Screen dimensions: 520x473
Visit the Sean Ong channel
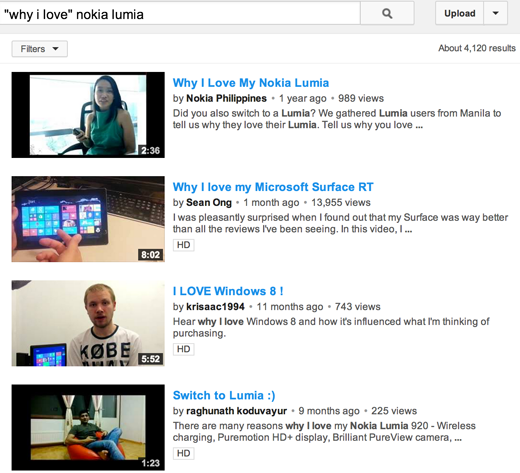[209, 202]
